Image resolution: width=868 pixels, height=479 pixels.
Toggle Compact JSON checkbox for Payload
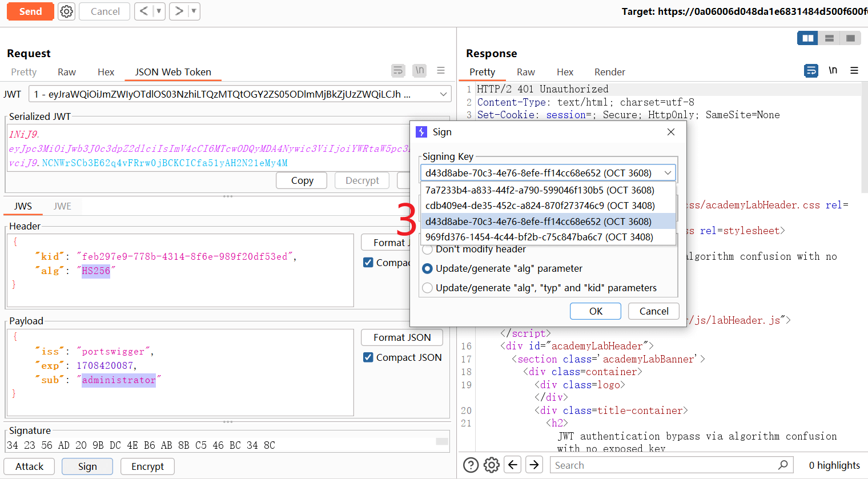point(368,357)
